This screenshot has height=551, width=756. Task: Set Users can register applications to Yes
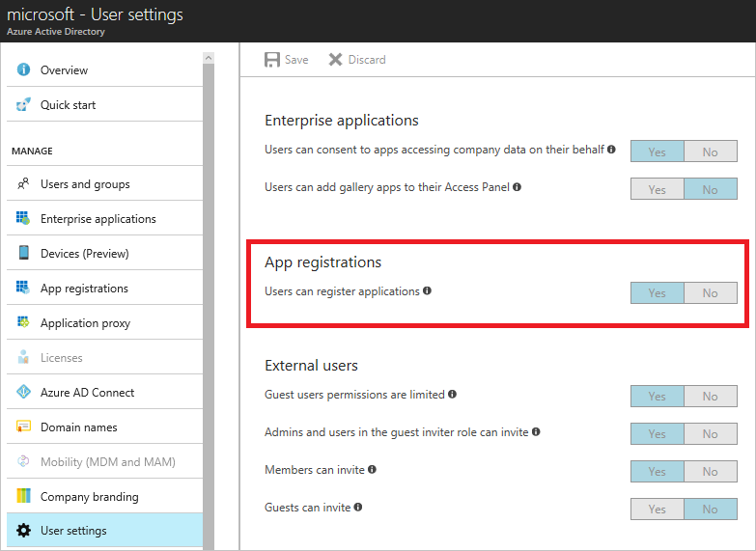[x=658, y=292]
